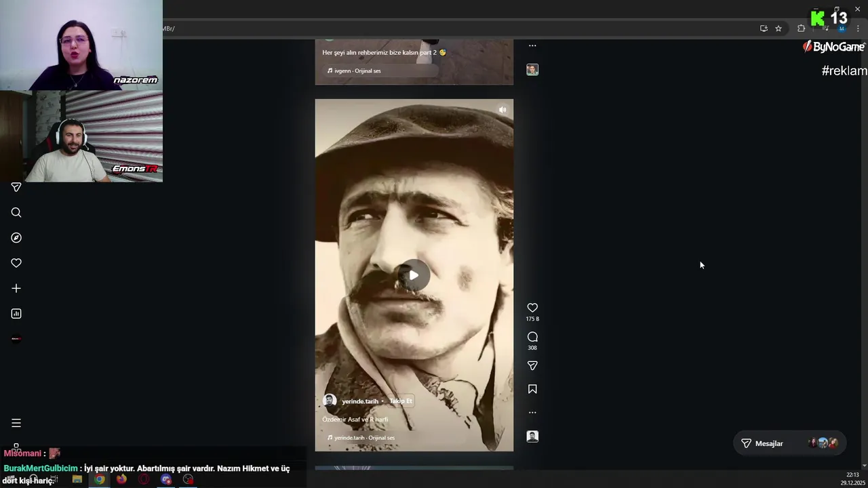The width and height of the screenshot is (868, 488).
Task: Open more options for ivgenn reel
Action: tap(532, 45)
